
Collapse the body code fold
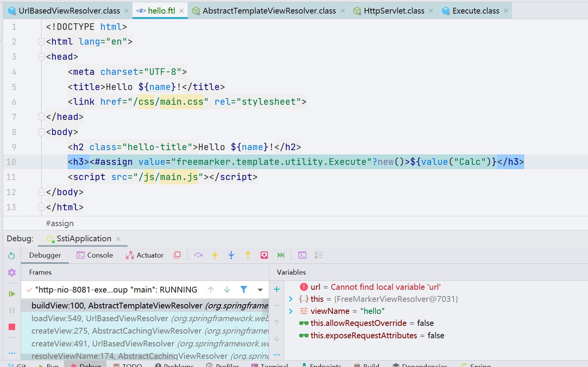[x=41, y=132]
